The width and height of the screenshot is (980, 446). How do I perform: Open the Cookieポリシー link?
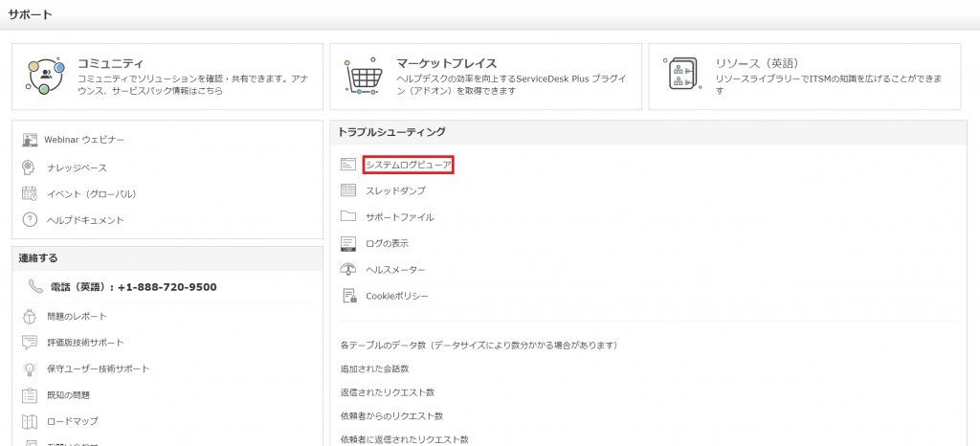397,296
